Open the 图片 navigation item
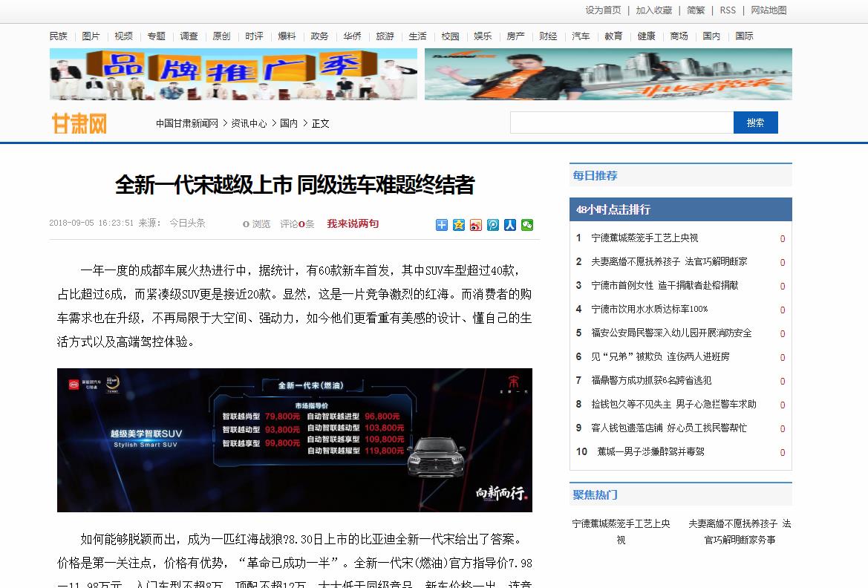The image size is (868, 588). [91, 36]
